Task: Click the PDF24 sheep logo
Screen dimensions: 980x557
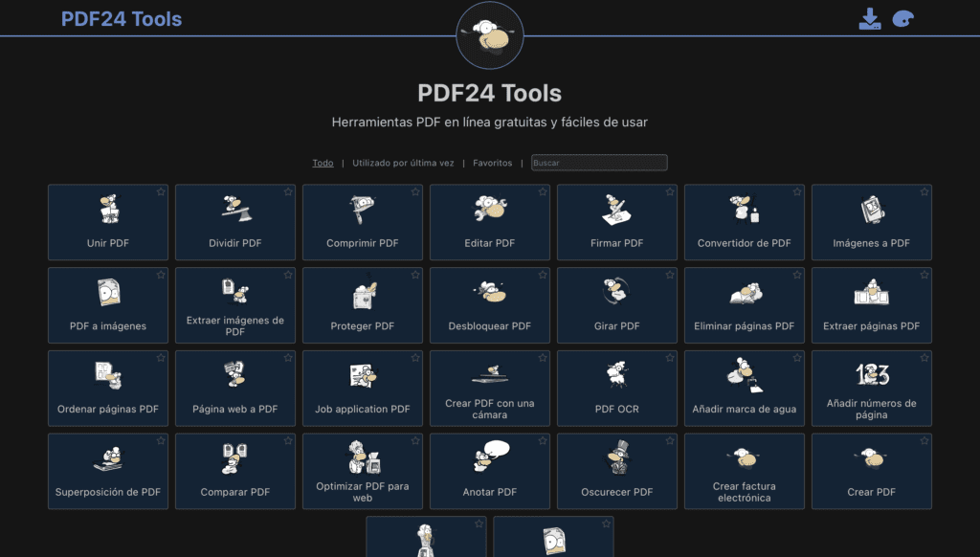Action: point(490,35)
